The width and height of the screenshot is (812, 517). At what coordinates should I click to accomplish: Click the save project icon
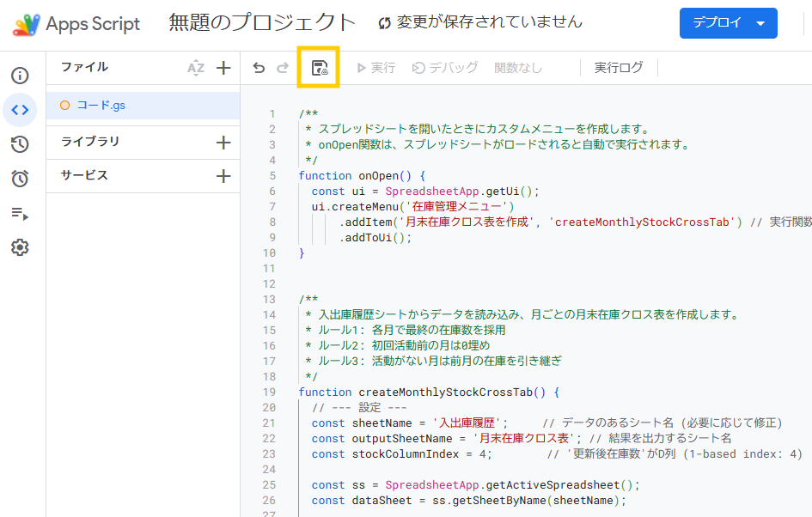(319, 68)
